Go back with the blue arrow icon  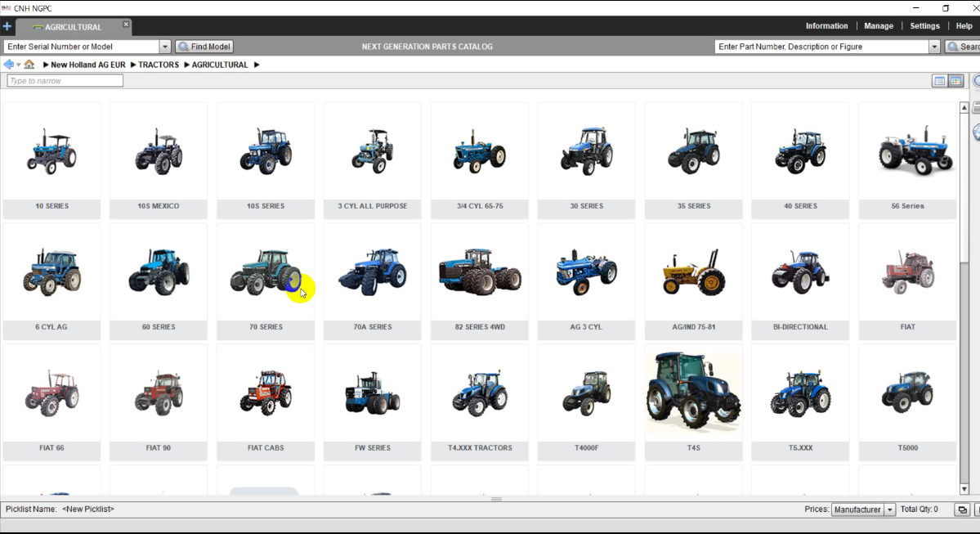coord(8,65)
